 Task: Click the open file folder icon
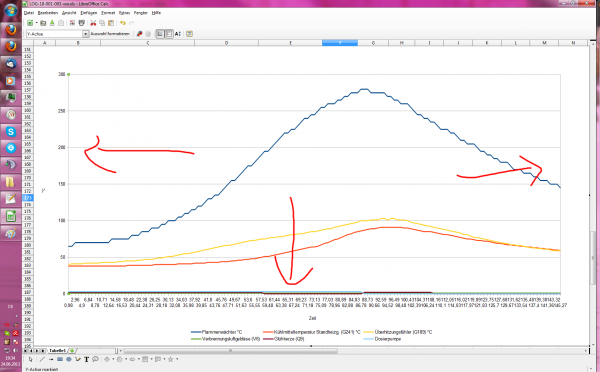[x=43, y=23]
